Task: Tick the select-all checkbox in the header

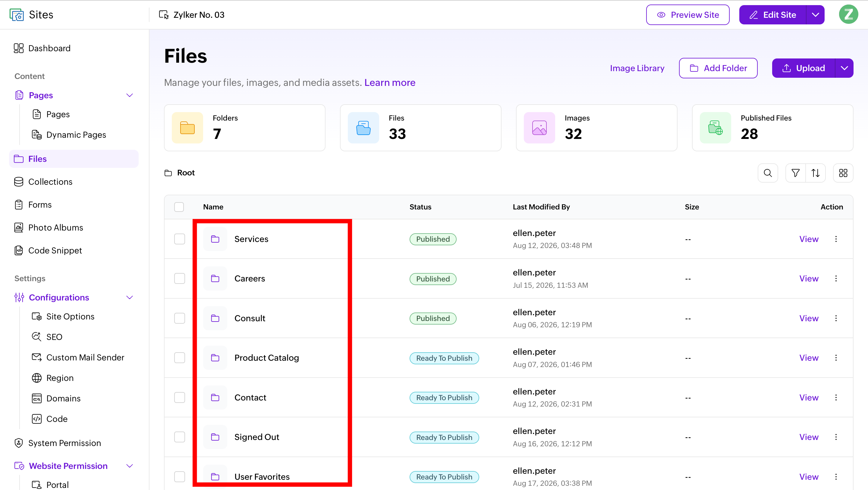Action: [x=179, y=207]
